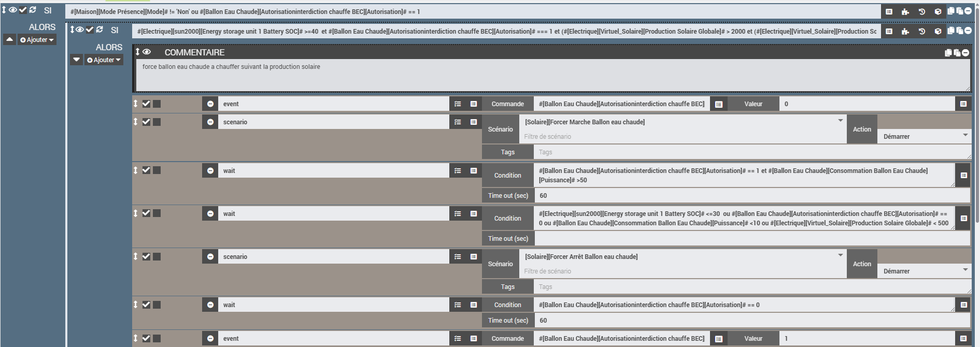Click Valeur field containing 1
Viewport: 980px width, 347px height.
pos(867,338)
